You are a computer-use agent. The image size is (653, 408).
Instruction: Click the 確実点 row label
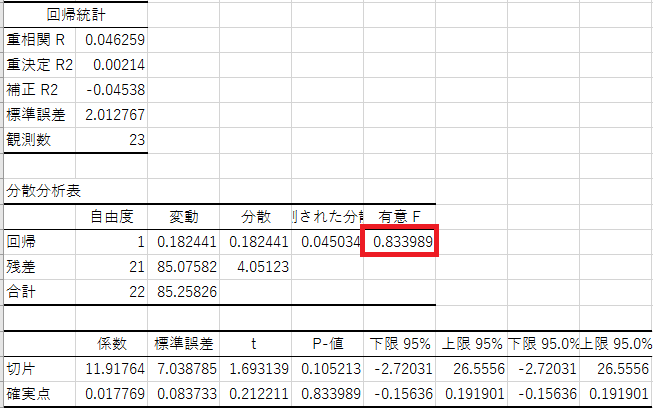(40, 393)
